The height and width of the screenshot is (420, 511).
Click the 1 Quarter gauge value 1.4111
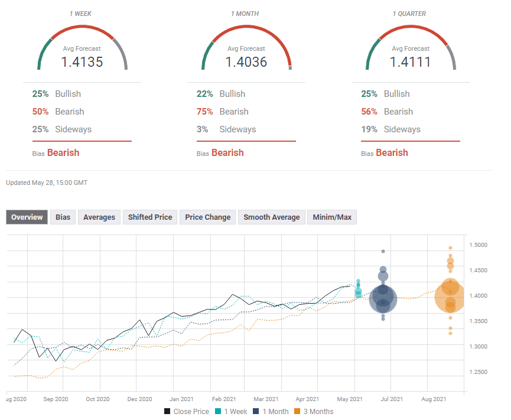pos(410,61)
